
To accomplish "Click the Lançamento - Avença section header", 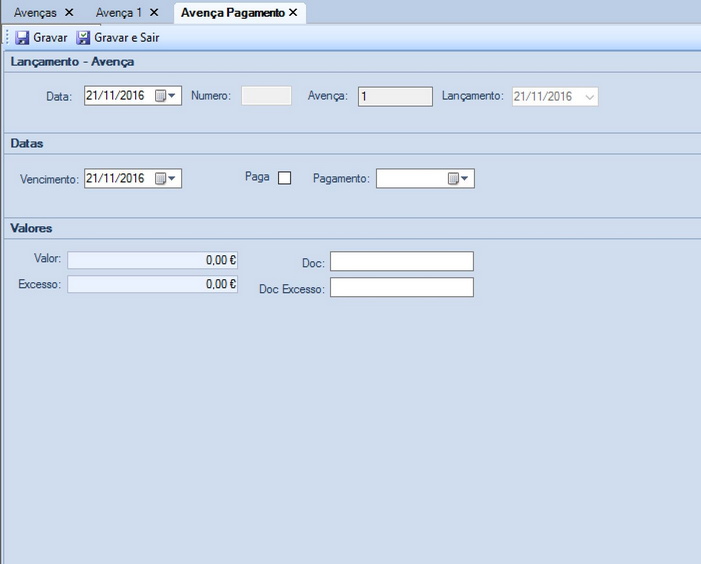I will (x=72, y=62).
